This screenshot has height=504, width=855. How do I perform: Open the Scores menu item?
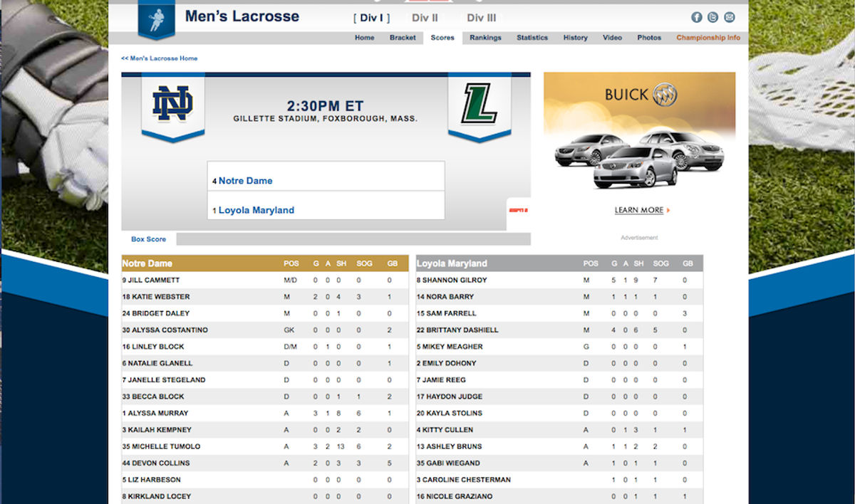[x=442, y=38]
